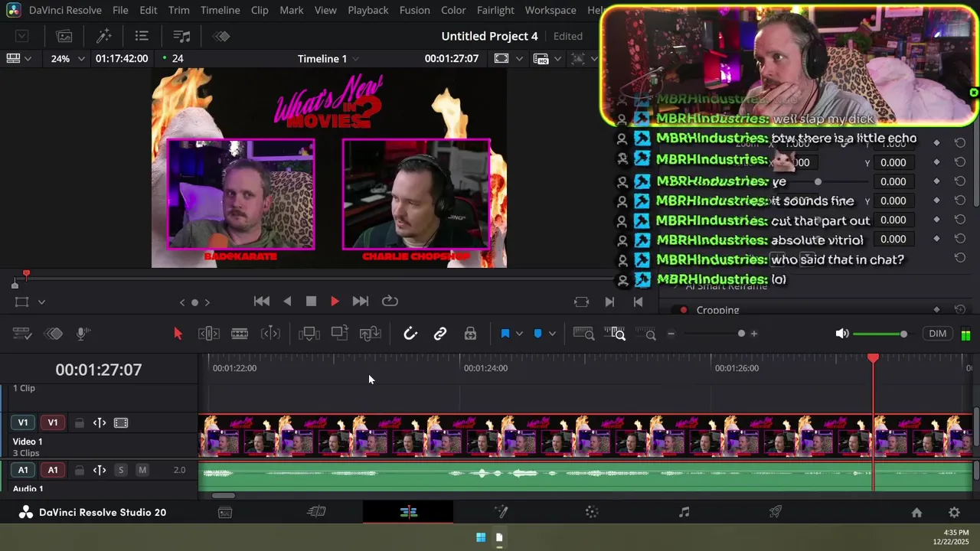Screen dimensions: 980x551
Task: Toggle video enable on Video 1 track
Action: click(120, 423)
